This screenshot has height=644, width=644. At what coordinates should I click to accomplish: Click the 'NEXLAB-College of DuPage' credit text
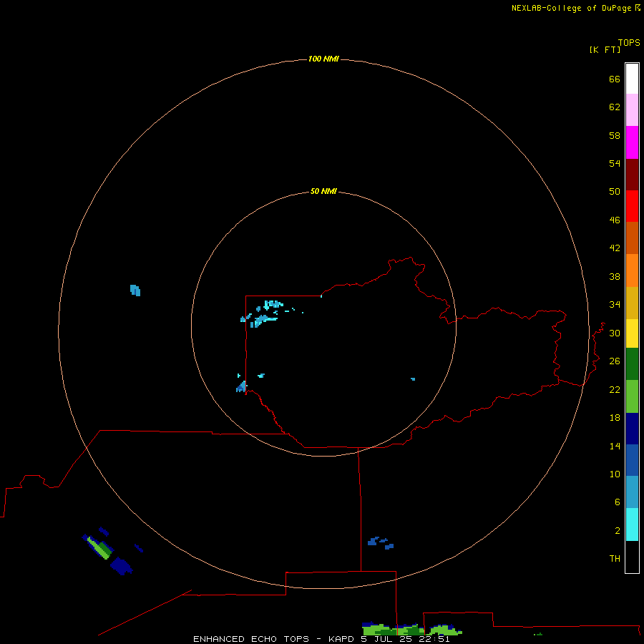tap(571, 8)
